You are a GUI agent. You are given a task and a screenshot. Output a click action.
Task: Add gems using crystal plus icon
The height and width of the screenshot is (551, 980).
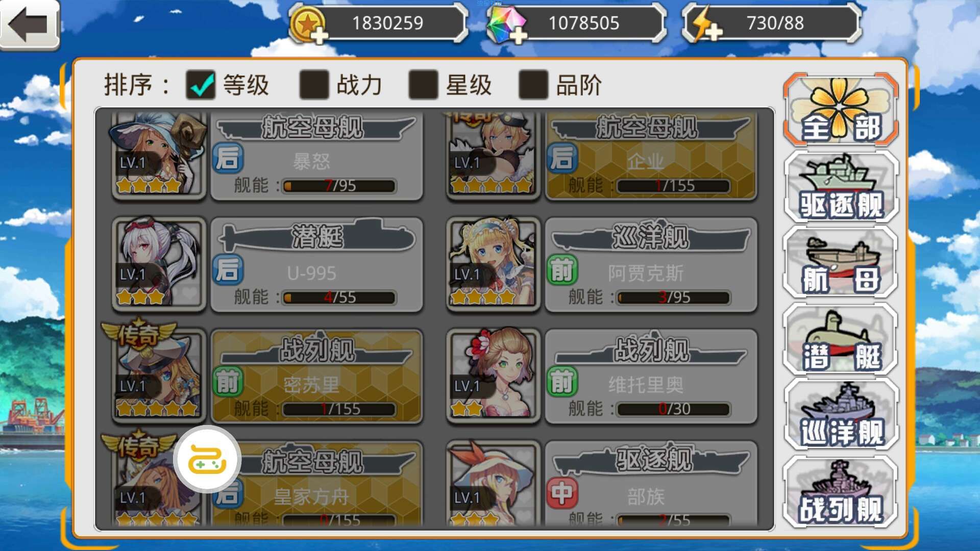[507, 24]
